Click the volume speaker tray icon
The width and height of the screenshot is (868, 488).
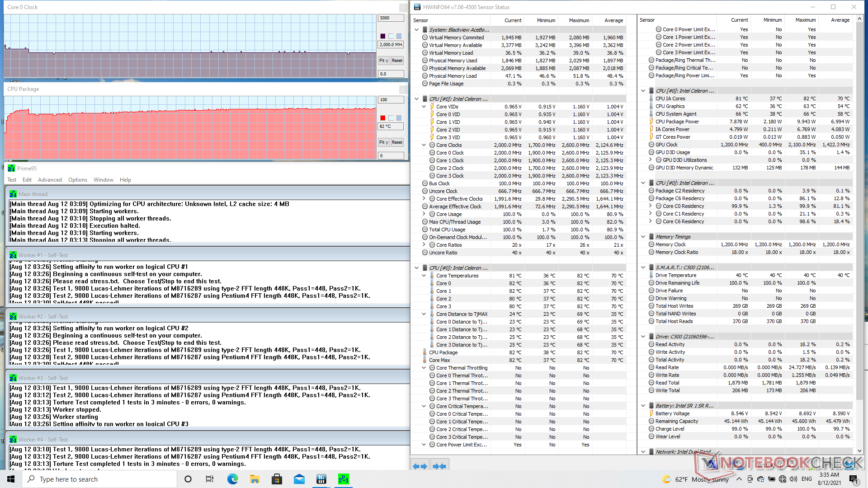click(x=793, y=479)
